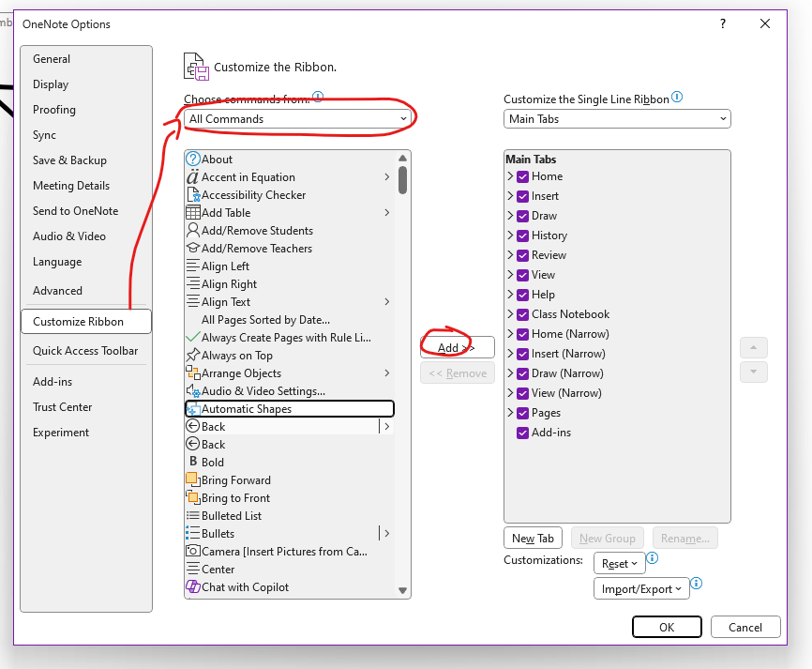812x669 pixels.
Task: Toggle the Help tab checkbox
Action: (x=522, y=295)
